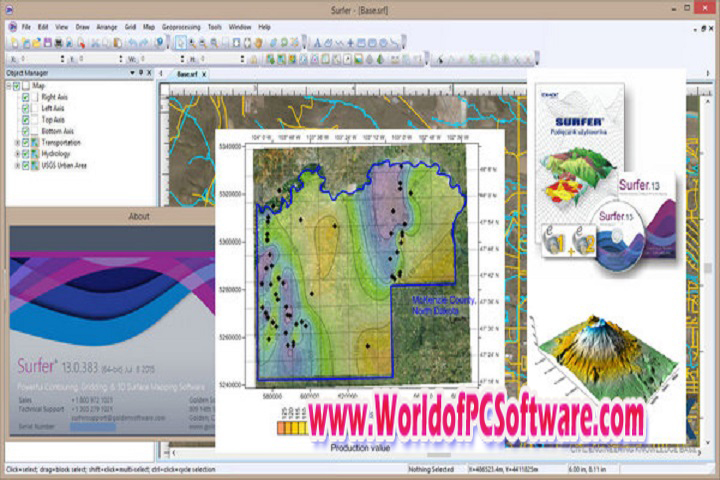Click the Pan hand tool icon
This screenshot has height=480, width=720.
tap(259, 43)
